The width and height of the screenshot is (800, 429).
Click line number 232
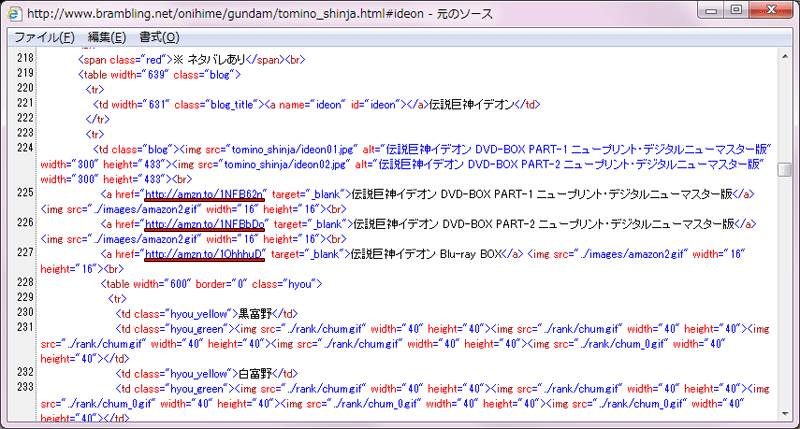25,372
